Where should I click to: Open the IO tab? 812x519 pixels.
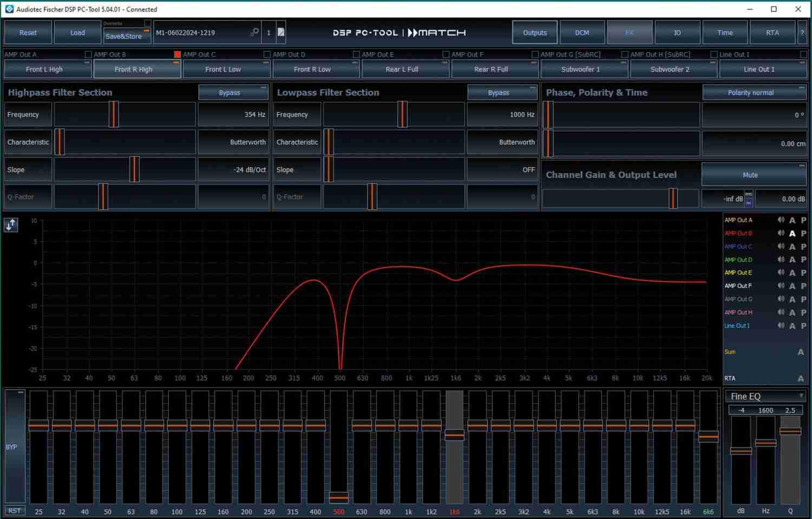(x=677, y=33)
